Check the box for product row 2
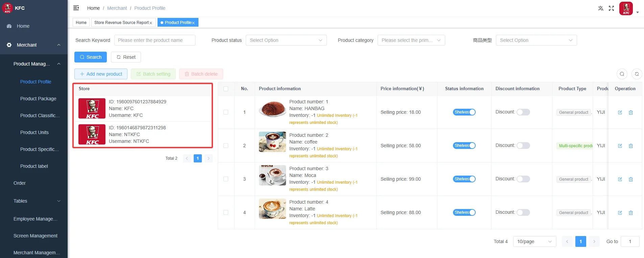This screenshot has width=644, height=258. coord(226,146)
